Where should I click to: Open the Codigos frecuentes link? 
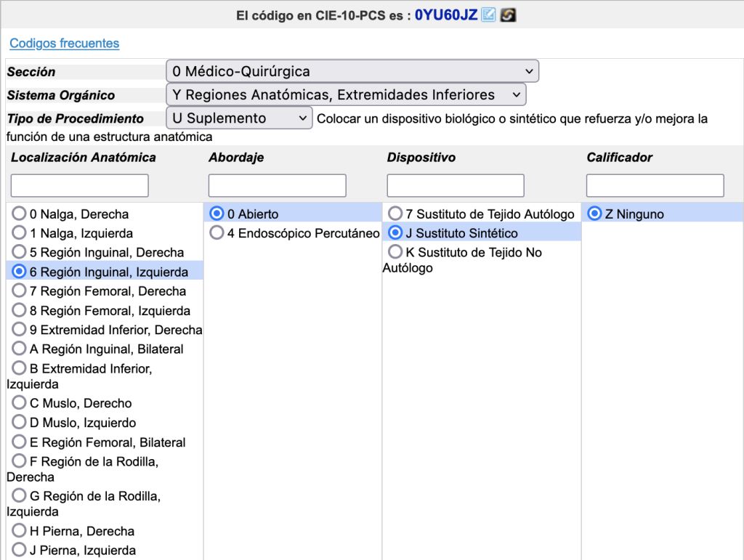tap(64, 44)
